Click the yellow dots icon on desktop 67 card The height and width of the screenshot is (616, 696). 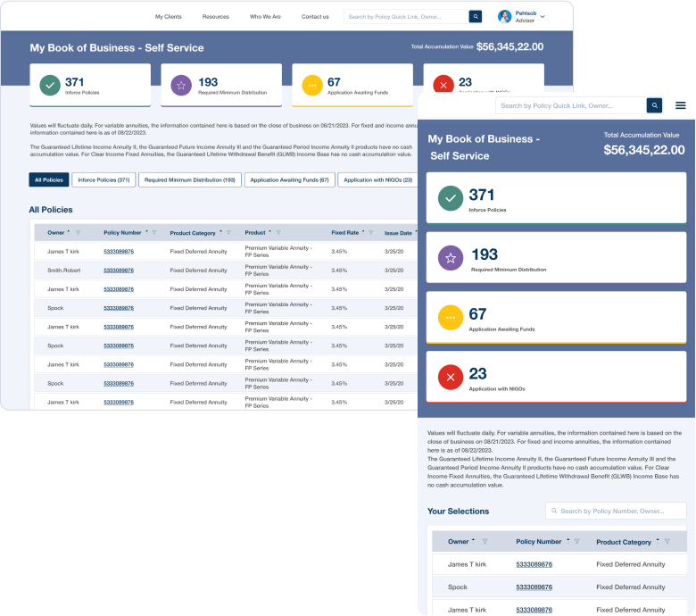[312, 86]
